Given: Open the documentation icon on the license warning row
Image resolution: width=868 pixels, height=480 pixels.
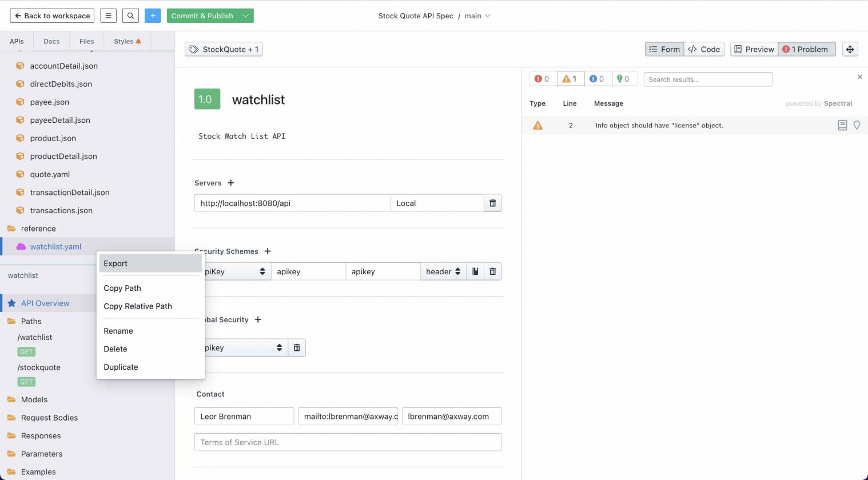Looking at the screenshot, I should [x=842, y=125].
